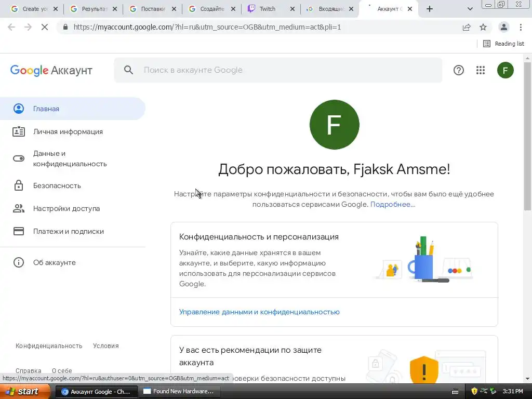Viewport: 532px width, 399px height.
Task: Open Настройки доступа section
Action: 66,208
